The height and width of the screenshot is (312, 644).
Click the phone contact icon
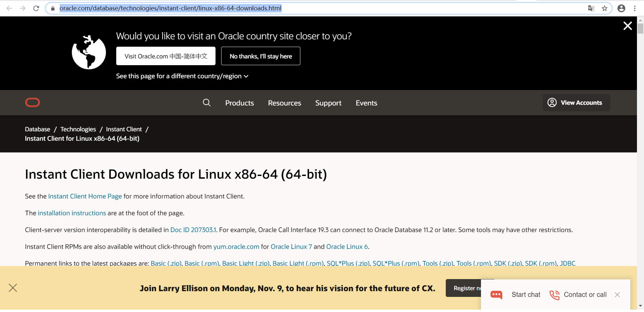tap(554, 295)
